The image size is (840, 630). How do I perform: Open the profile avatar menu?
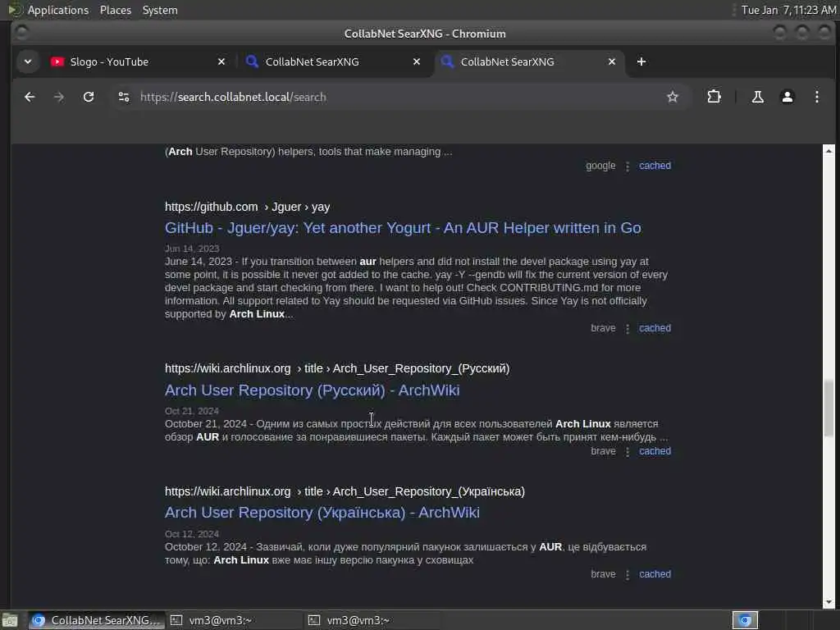(787, 97)
